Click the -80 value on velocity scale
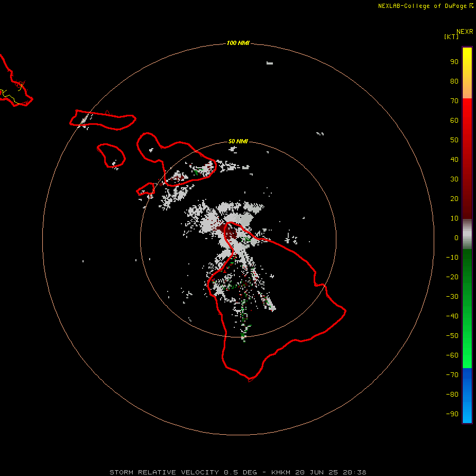476x476 pixels. tap(452, 395)
